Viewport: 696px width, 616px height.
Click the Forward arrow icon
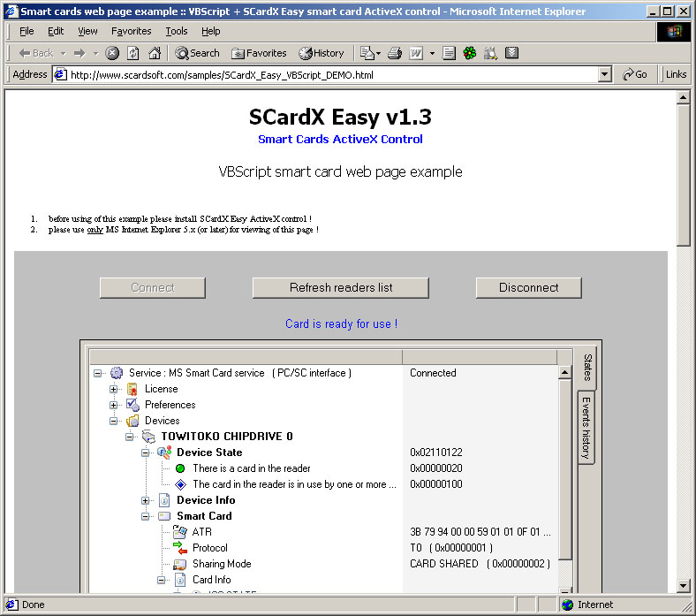pyautogui.click(x=79, y=53)
